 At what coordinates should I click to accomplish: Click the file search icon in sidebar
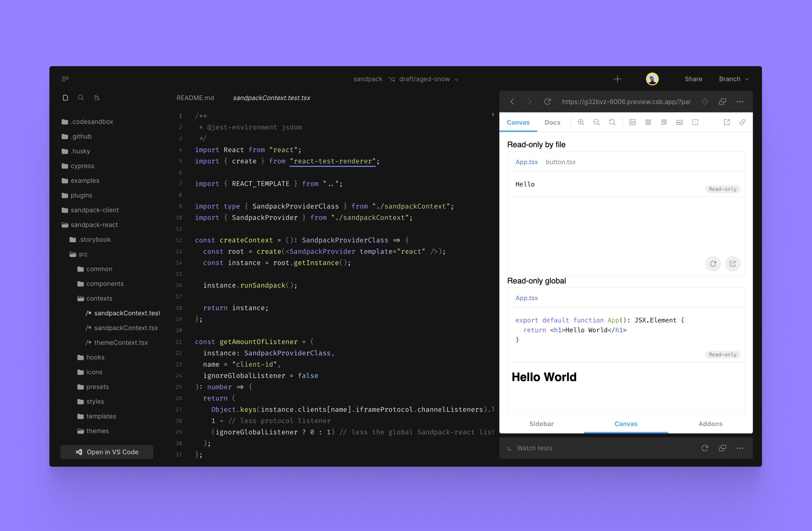pos(81,98)
